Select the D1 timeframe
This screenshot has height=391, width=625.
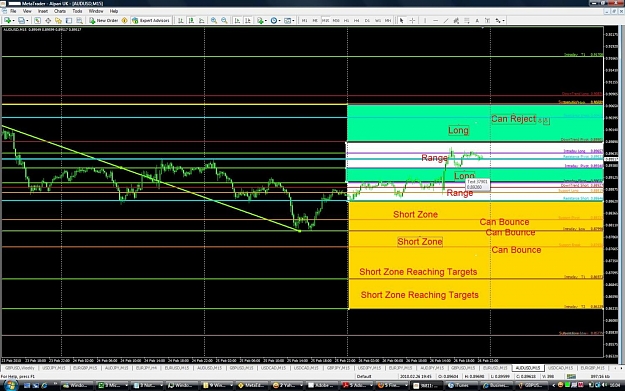pyautogui.click(x=367, y=20)
